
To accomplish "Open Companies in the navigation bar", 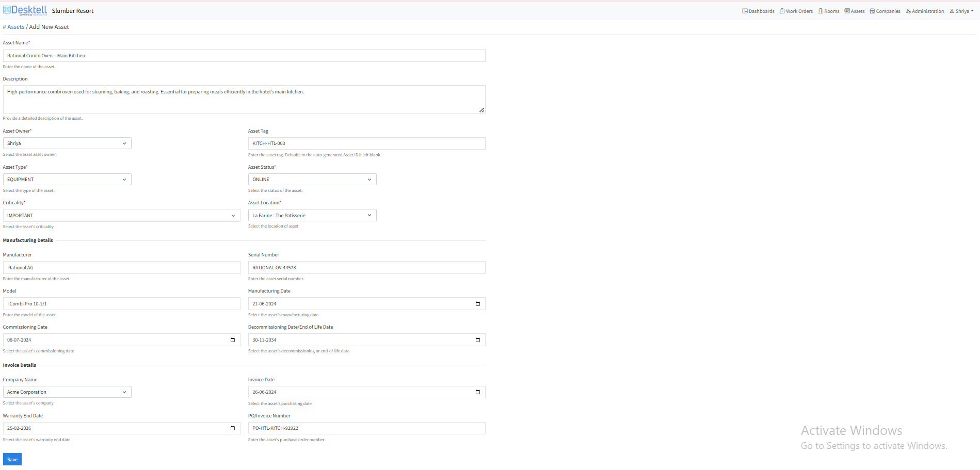I will (x=885, y=11).
